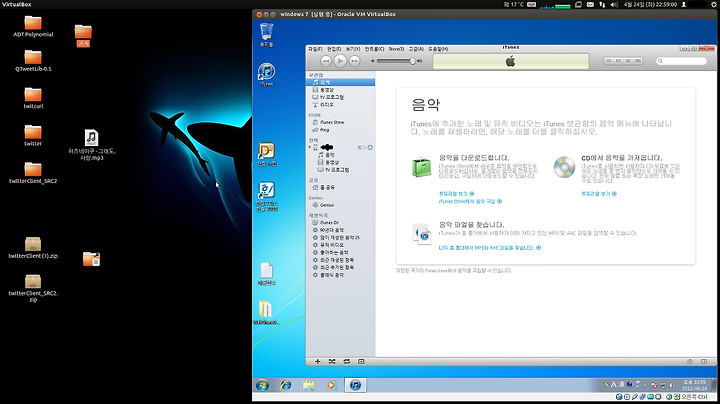Open Windows Media Player from taskbar
This screenshot has width=720, height=404.
(x=331, y=385)
